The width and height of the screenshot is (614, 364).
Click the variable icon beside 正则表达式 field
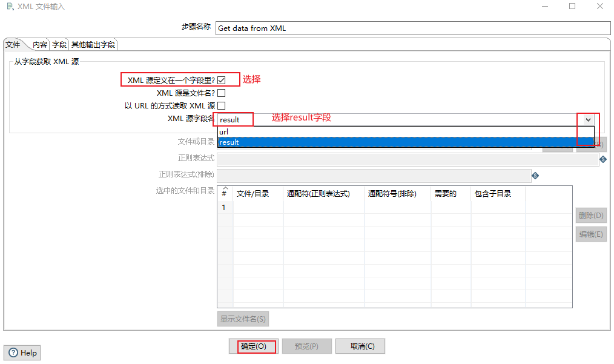603,159
